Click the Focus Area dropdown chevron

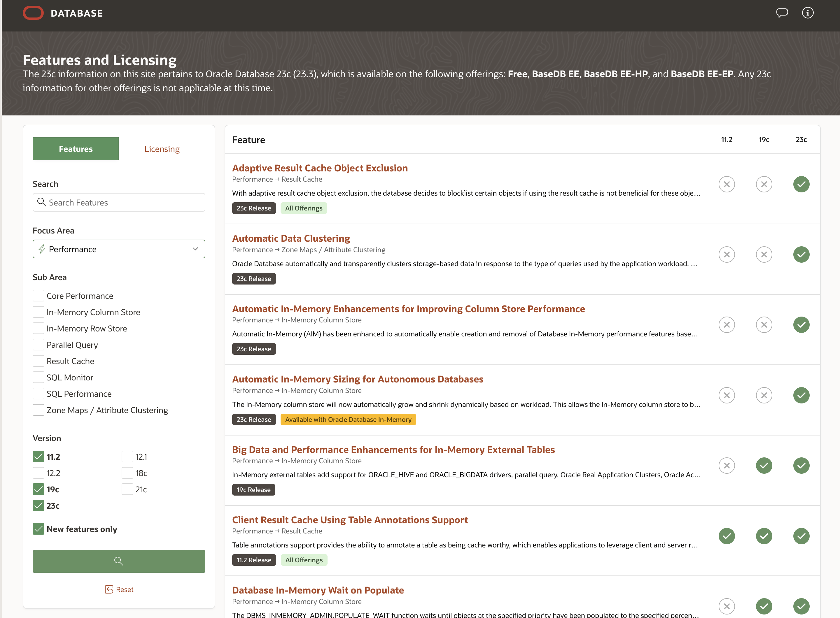(195, 249)
